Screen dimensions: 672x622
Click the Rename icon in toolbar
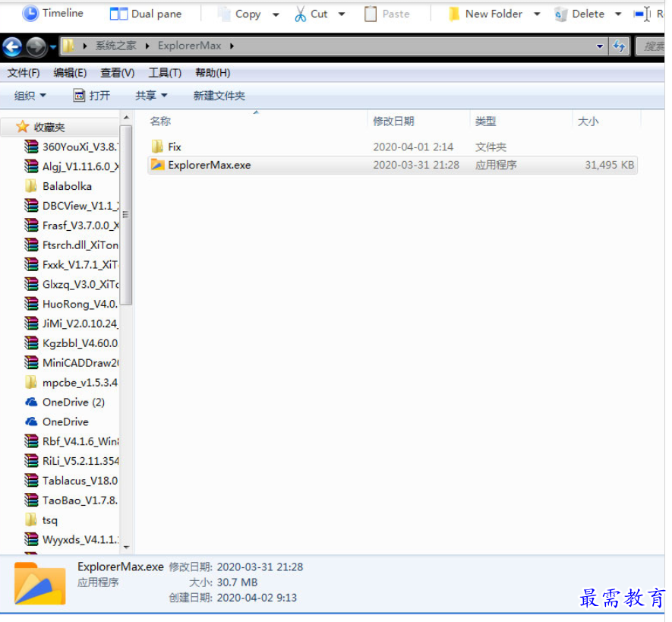642,14
